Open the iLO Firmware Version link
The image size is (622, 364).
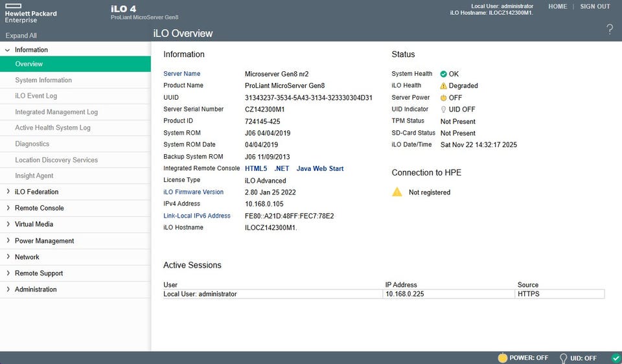[193, 192]
